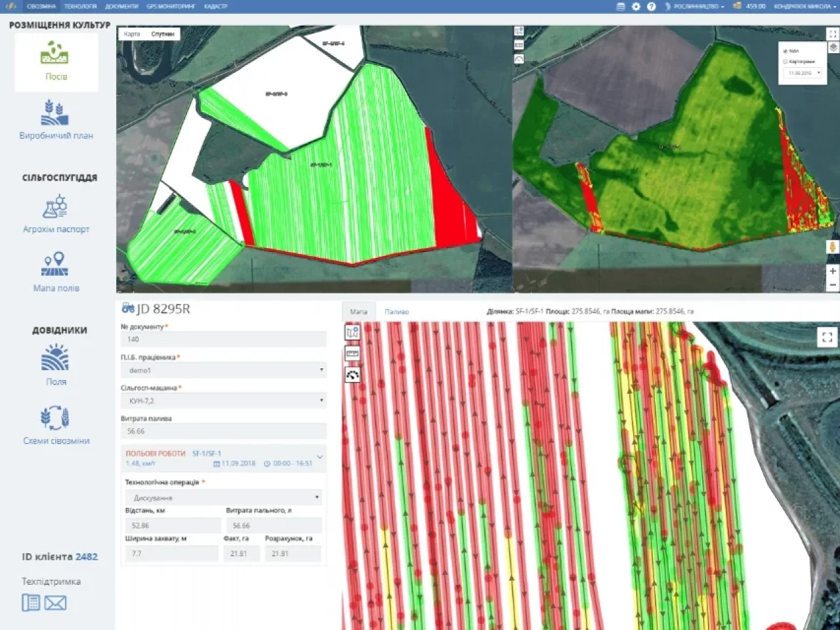840x630 pixels.
Task: Open the Посів sowing section
Action: coord(56,61)
